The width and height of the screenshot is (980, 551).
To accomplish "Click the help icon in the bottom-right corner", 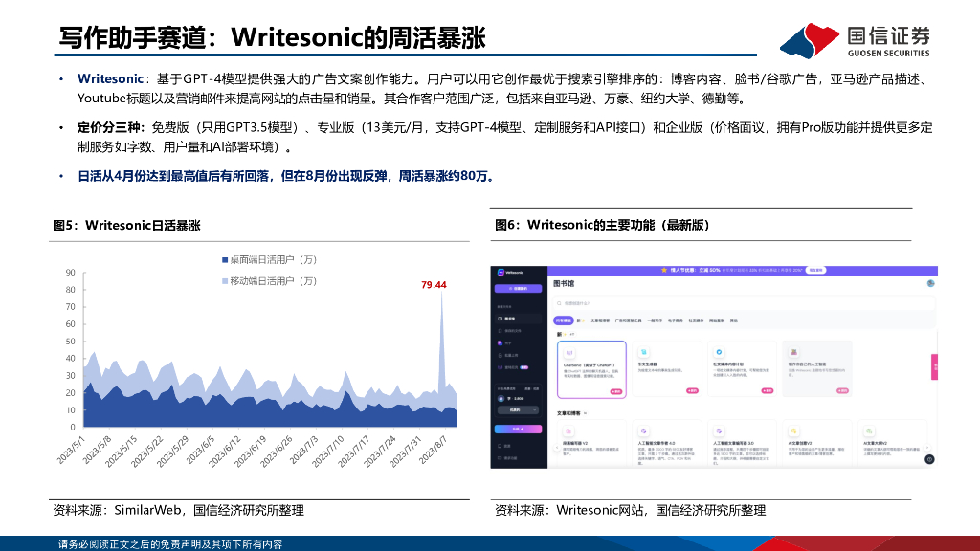I will pos(928,460).
